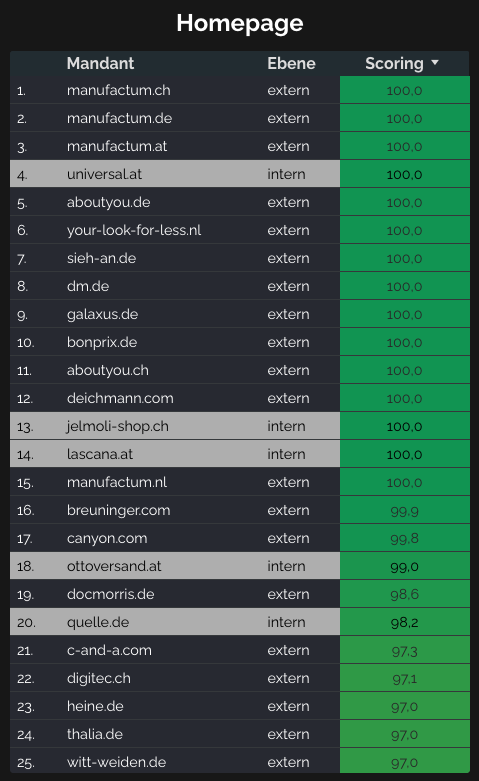
Task: Select the c-and-a.com row
Action: pos(240,650)
